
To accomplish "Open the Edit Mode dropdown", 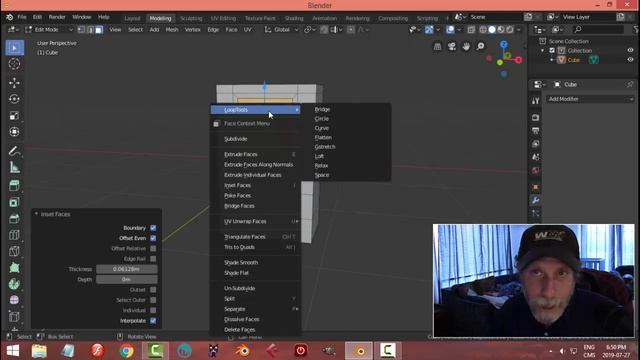I will coord(49,30).
